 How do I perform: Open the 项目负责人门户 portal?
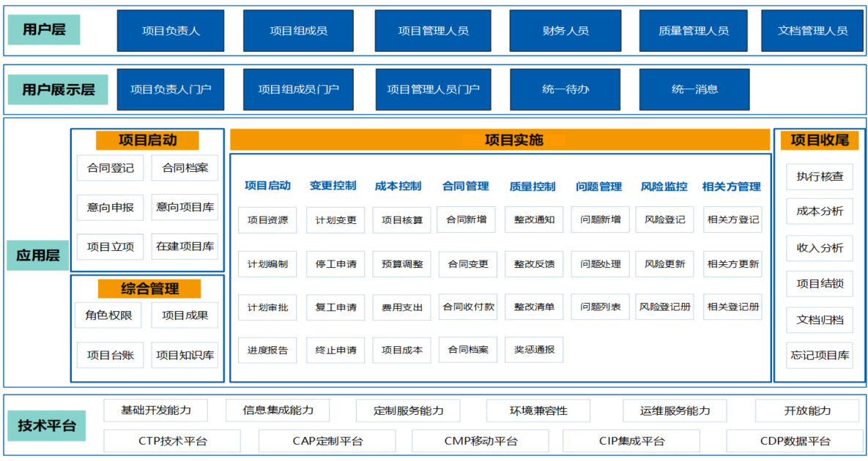point(171,89)
